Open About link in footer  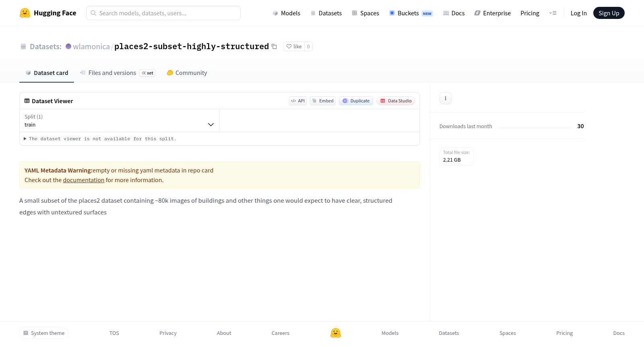click(224, 333)
